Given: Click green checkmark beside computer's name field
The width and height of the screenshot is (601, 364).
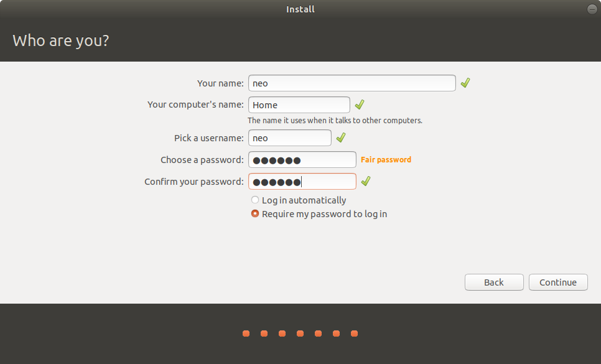Looking at the screenshot, I should [x=360, y=105].
